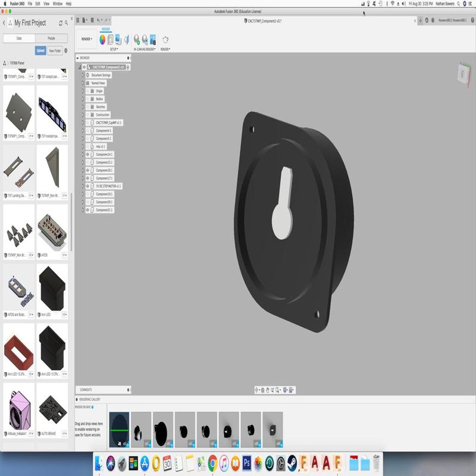Image resolution: width=476 pixels, height=476 pixels.
Task: Collapse the BROWSER panel
Action: pos(77,58)
